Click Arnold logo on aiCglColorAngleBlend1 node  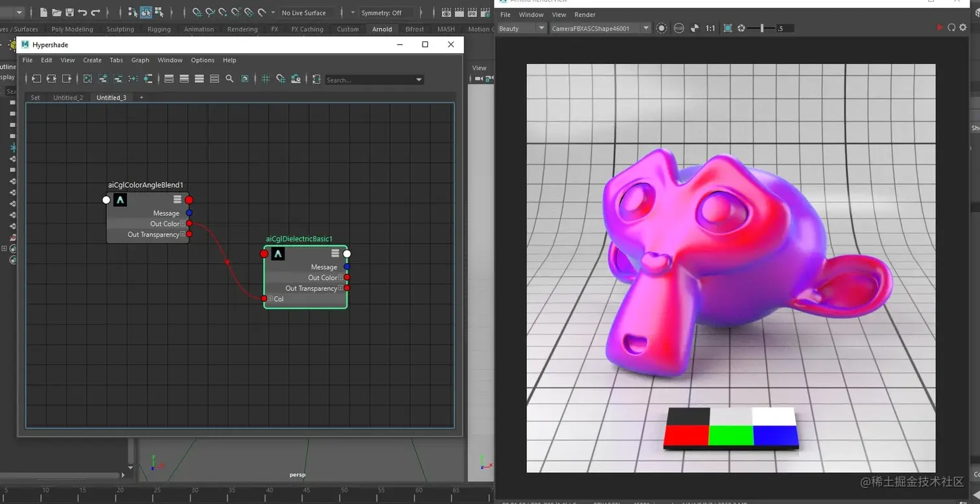click(120, 200)
